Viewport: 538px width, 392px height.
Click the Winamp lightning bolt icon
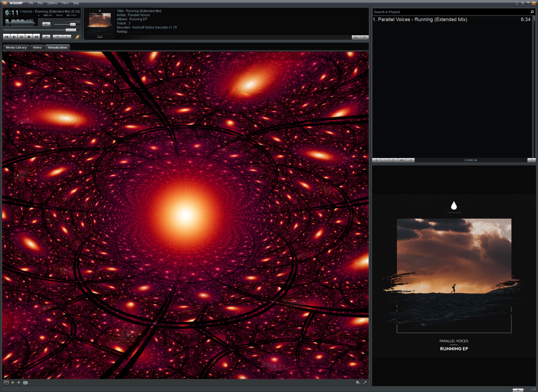click(77, 37)
